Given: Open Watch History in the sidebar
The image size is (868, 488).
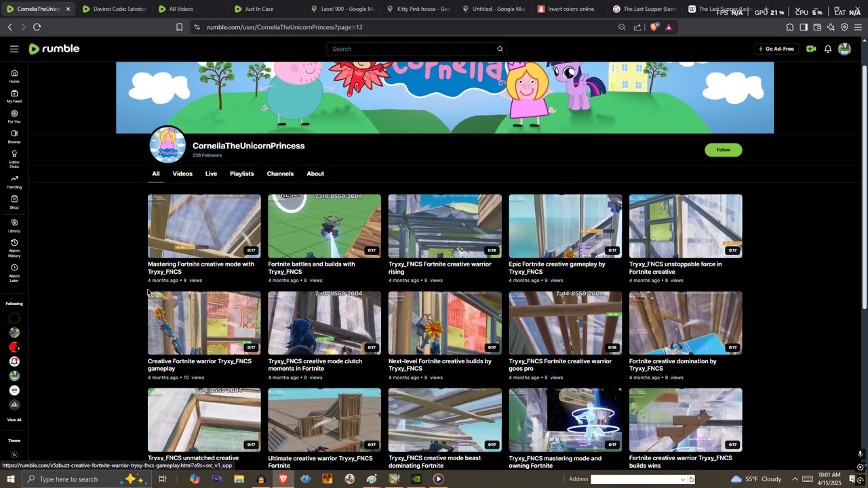Looking at the screenshot, I should coord(14,248).
